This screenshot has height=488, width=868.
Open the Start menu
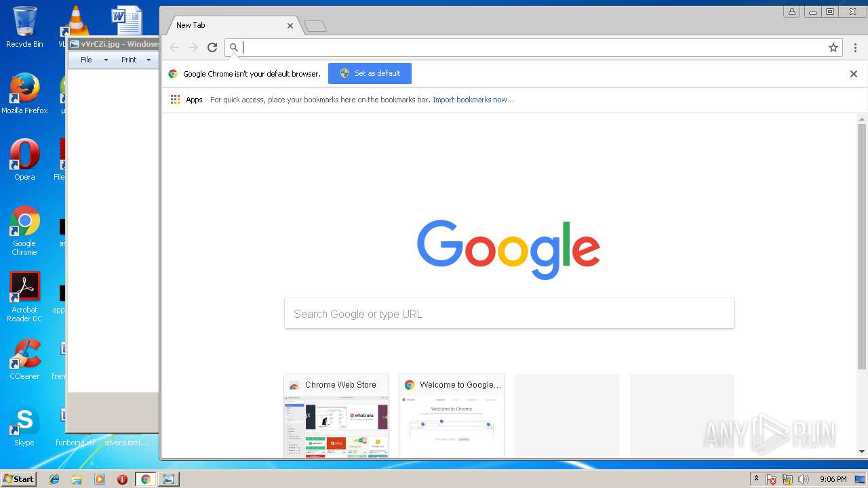pos(19,479)
